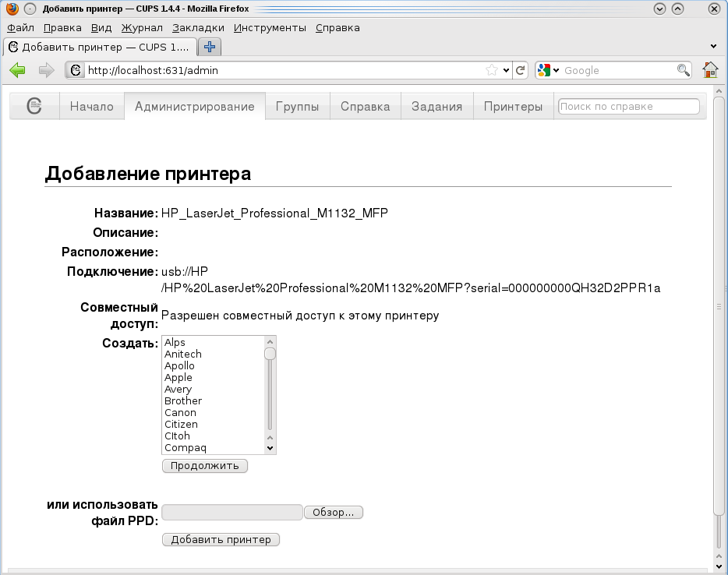Go to the Начало CUPS tab
The height and width of the screenshot is (575, 728).
pos(92,106)
